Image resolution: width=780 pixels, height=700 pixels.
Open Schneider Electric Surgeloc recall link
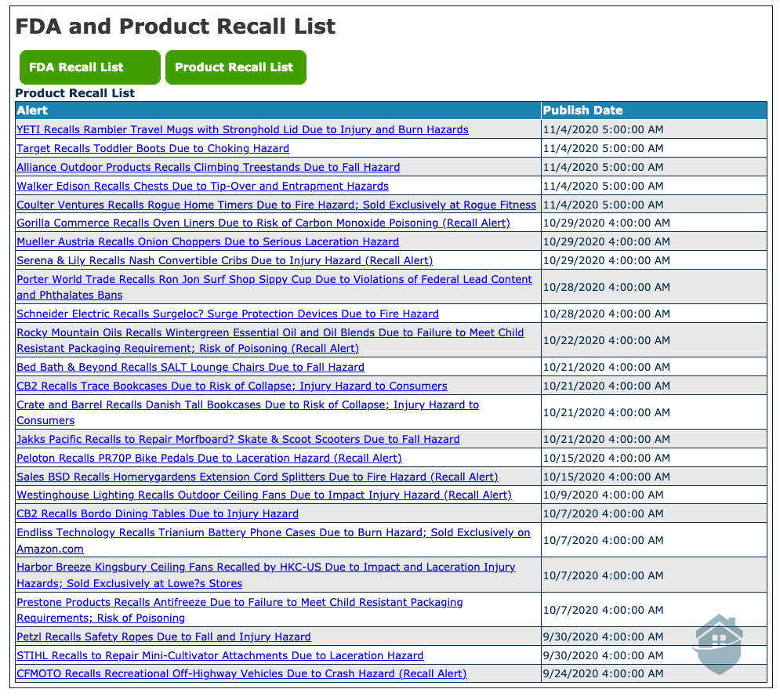[x=227, y=314]
